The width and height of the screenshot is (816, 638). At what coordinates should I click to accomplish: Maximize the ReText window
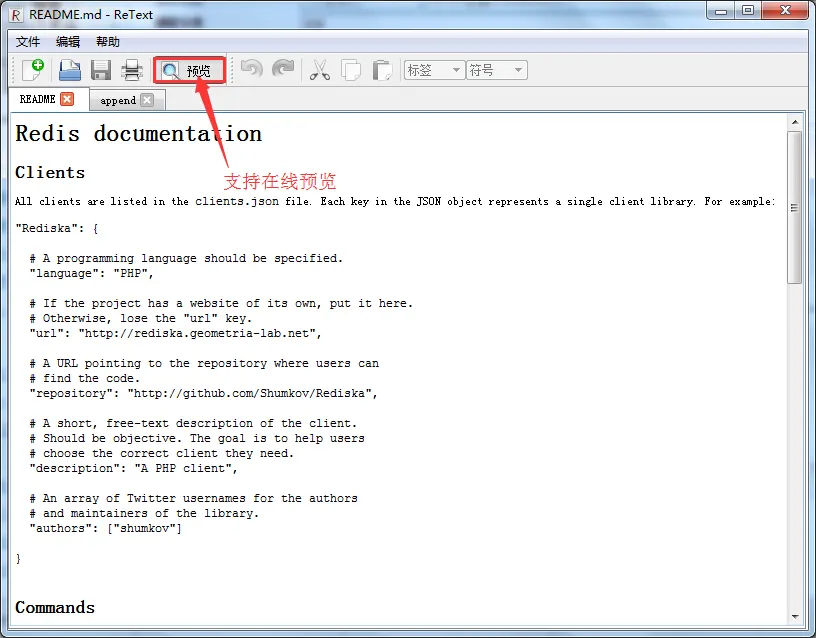pos(748,10)
